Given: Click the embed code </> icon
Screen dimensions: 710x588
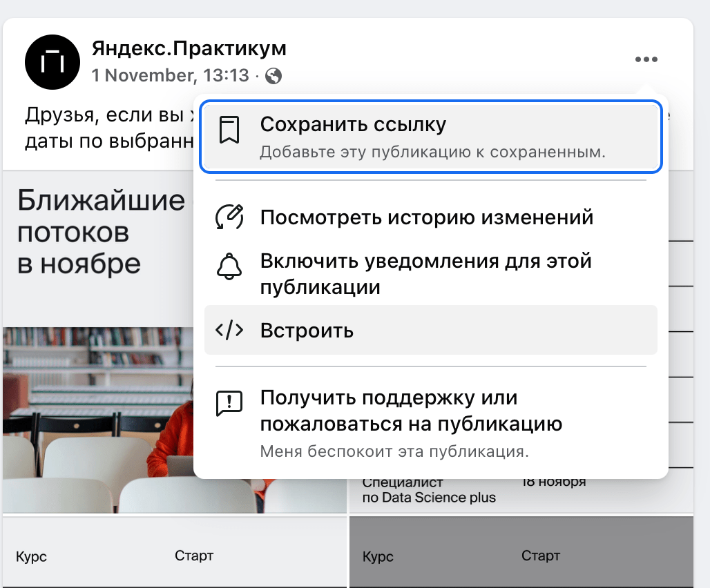Looking at the screenshot, I should point(231,330).
